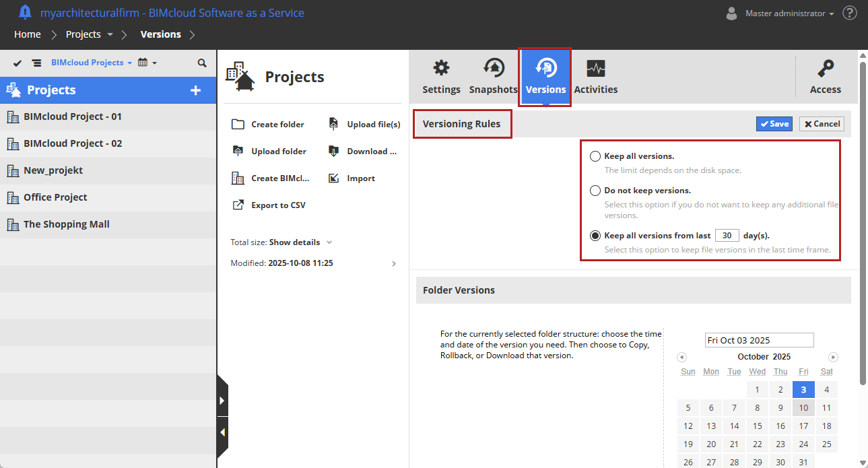Go to Home in breadcrumb

click(x=28, y=34)
